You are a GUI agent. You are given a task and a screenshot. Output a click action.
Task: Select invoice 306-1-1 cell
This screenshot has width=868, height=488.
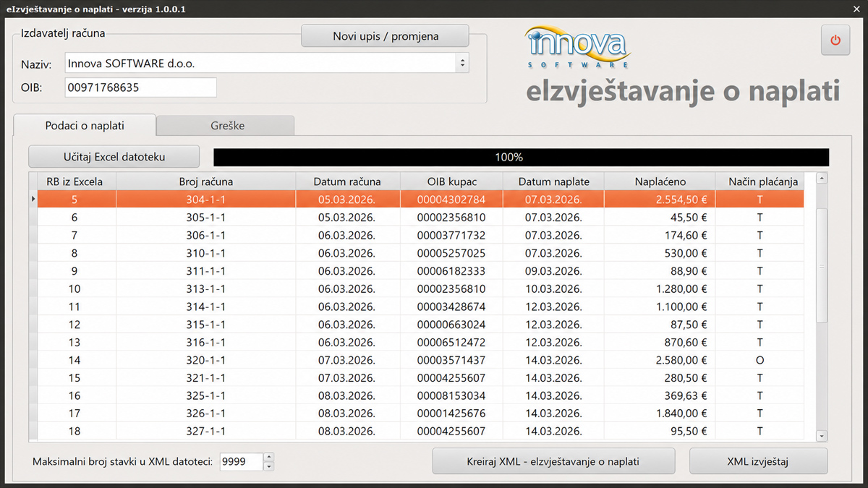coord(206,235)
